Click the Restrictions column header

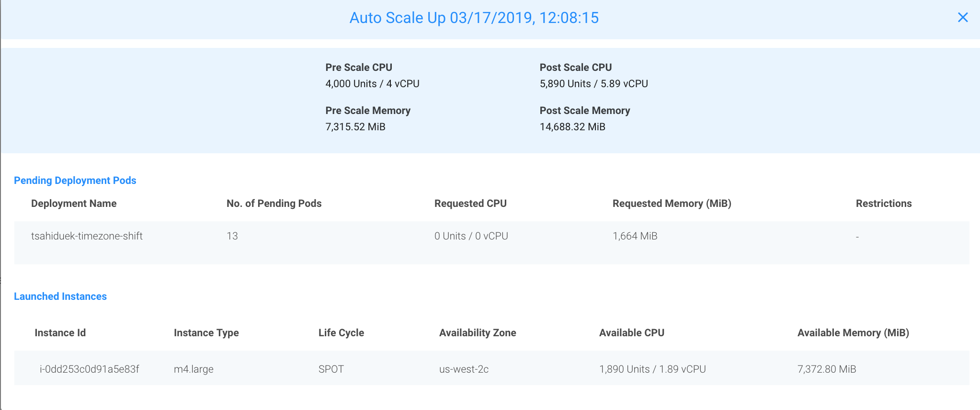pos(883,204)
